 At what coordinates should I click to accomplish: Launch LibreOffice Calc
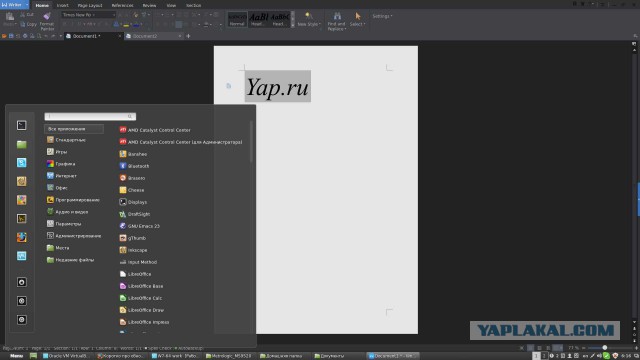[141, 298]
